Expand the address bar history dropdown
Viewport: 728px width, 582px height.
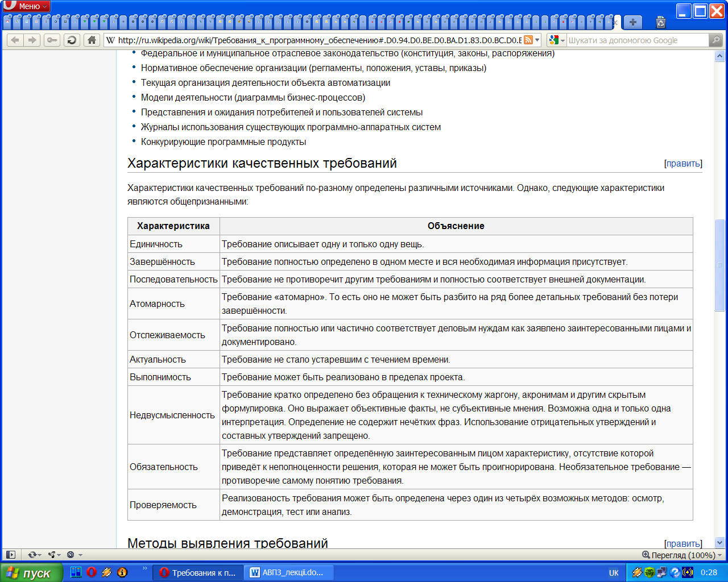click(537, 40)
